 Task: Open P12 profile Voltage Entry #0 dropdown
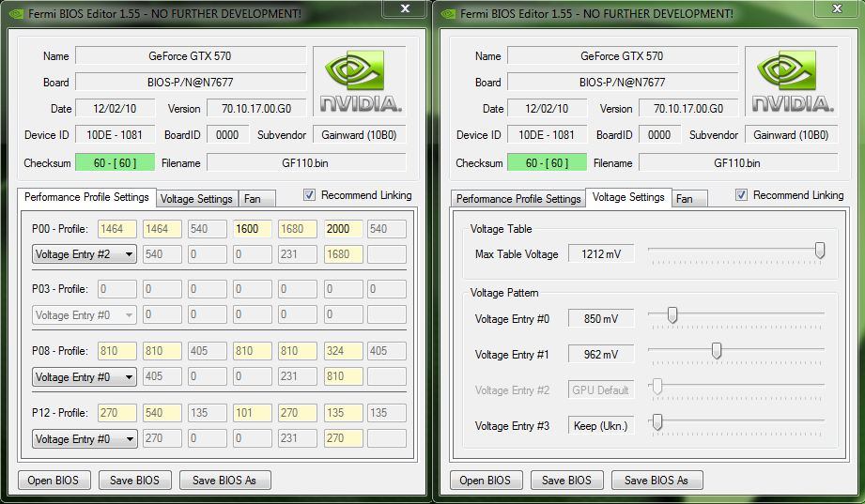(85, 439)
